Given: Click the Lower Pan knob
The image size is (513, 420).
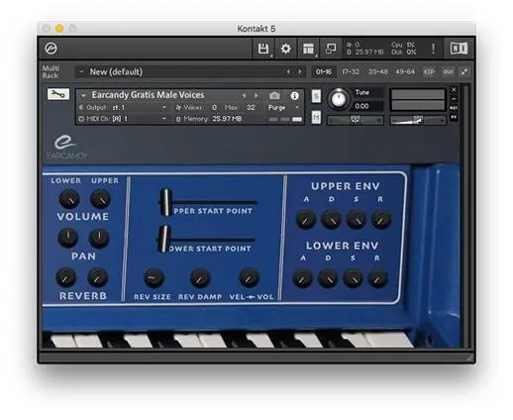Looking at the screenshot, I should (x=68, y=238).
